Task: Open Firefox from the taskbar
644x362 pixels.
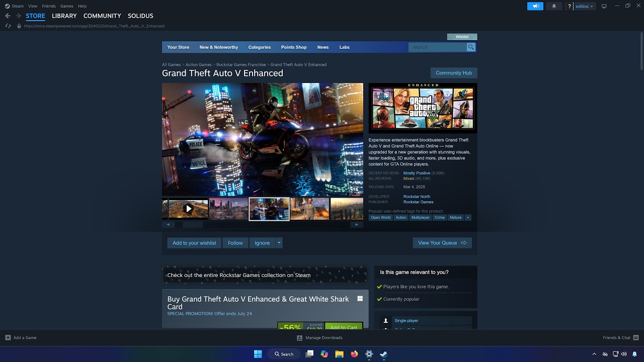Action: coord(354,354)
